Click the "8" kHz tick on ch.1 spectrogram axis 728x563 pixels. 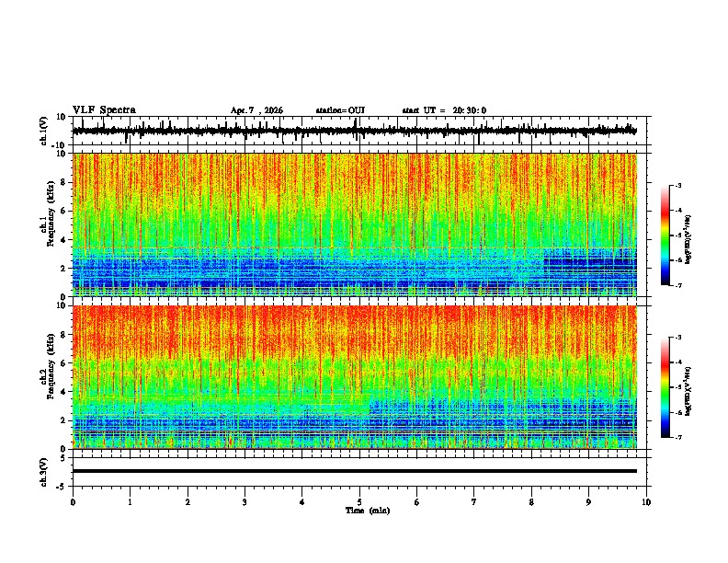(x=64, y=182)
